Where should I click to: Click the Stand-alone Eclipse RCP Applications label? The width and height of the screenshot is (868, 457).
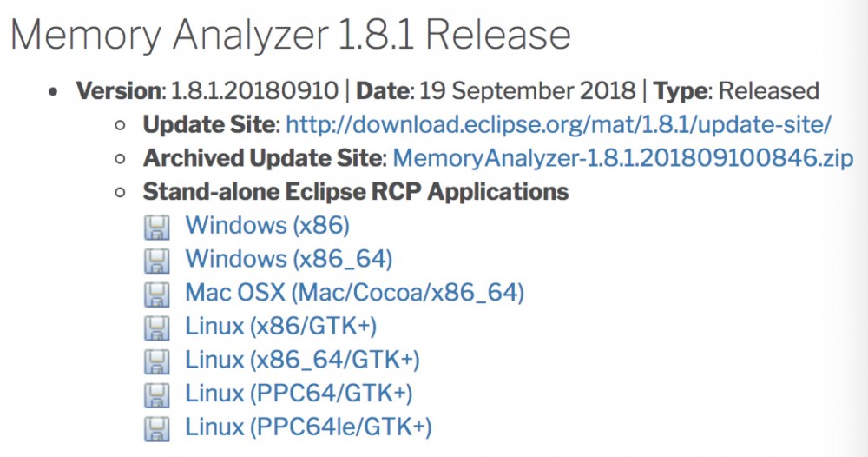tap(355, 191)
